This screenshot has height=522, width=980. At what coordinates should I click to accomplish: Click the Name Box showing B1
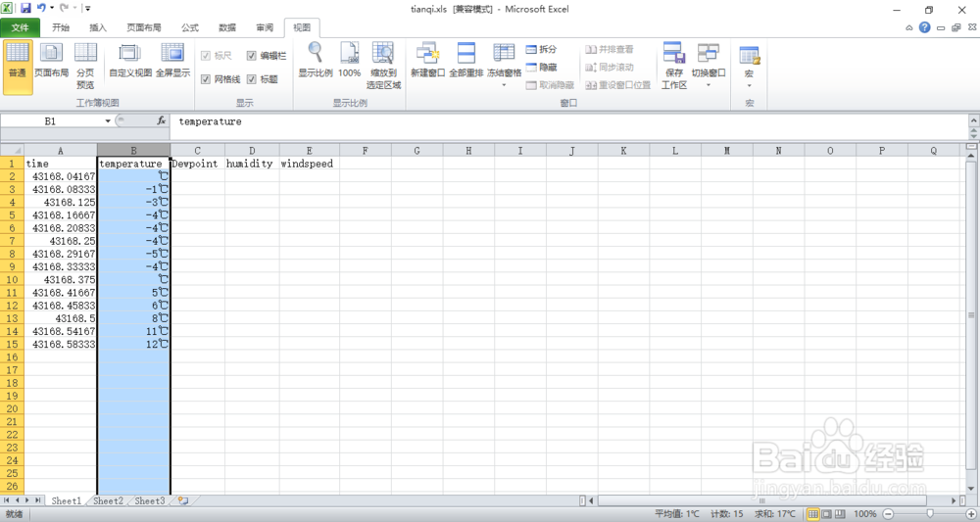[x=51, y=121]
